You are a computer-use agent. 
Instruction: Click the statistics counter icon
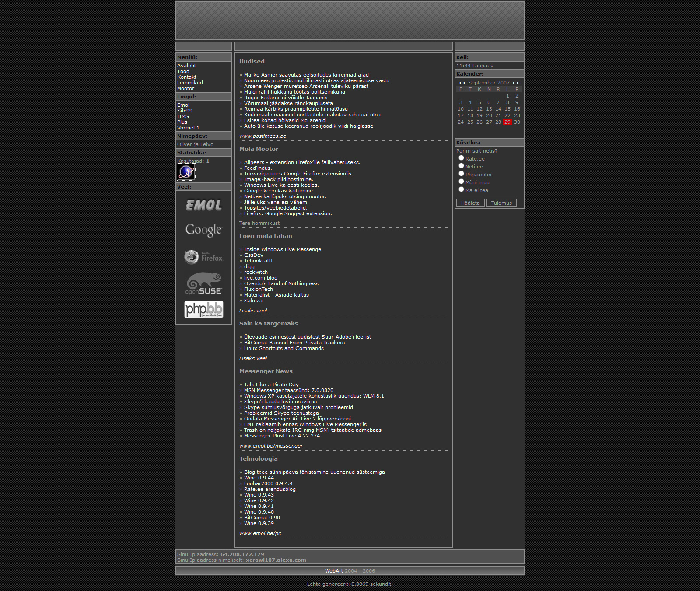[186, 172]
